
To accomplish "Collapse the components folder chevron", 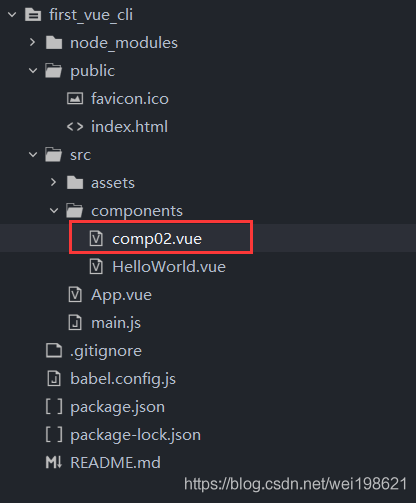I will (54, 211).
